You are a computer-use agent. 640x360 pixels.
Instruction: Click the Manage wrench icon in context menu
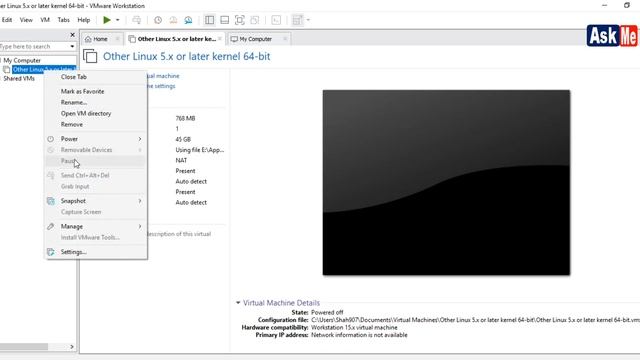click(51, 227)
